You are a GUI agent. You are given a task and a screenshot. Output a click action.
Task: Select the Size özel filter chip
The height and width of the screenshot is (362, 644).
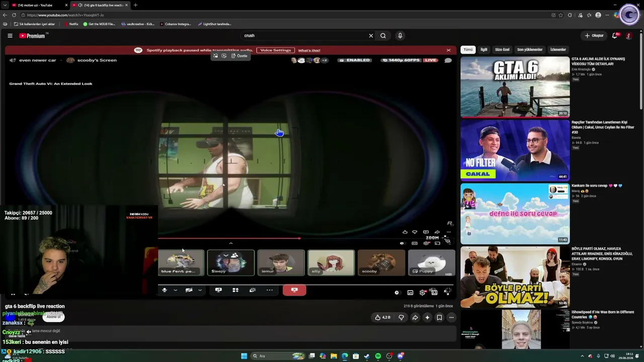coord(502,50)
